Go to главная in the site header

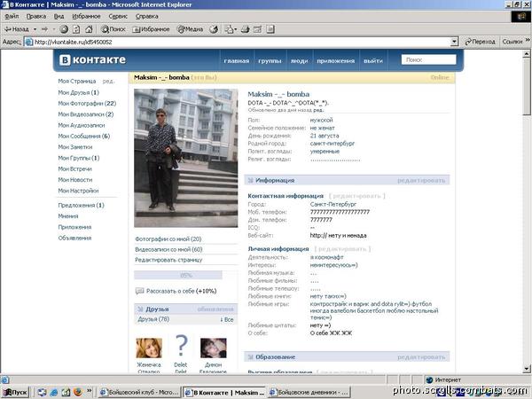[x=237, y=61]
